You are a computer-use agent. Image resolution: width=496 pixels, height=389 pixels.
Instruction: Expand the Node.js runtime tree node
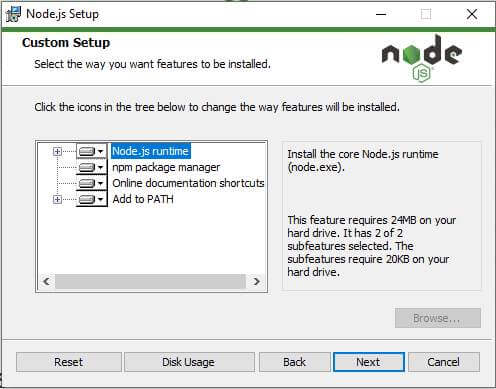tap(57, 151)
